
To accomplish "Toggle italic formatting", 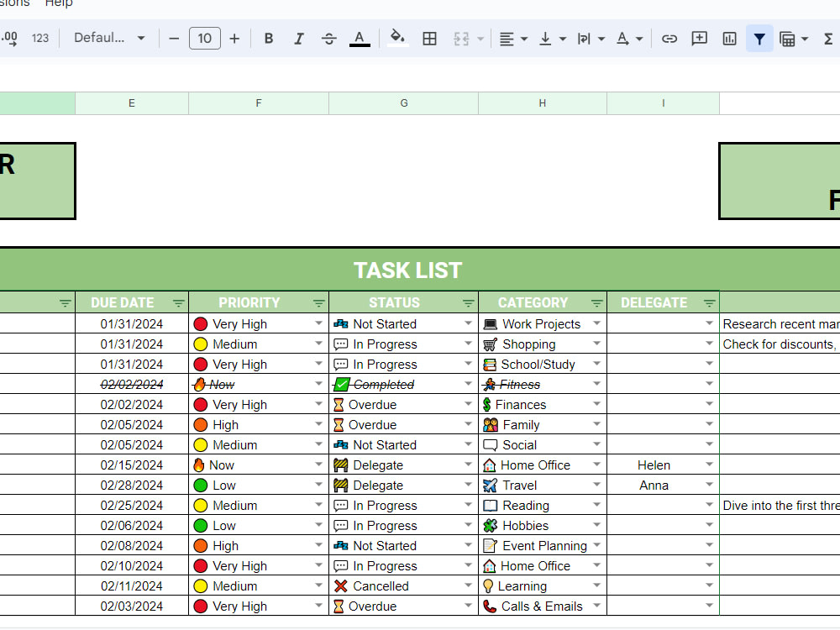I will tap(299, 39).
